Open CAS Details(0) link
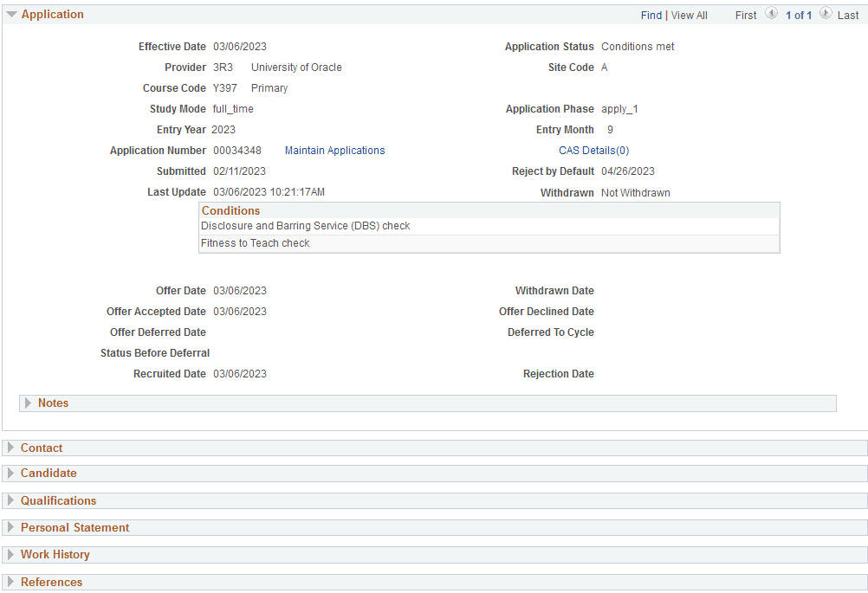 593,151
